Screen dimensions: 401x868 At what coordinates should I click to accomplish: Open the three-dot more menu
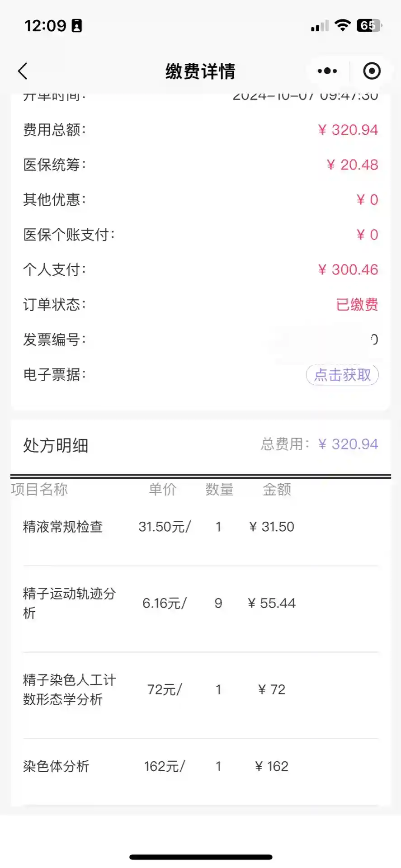327,71
